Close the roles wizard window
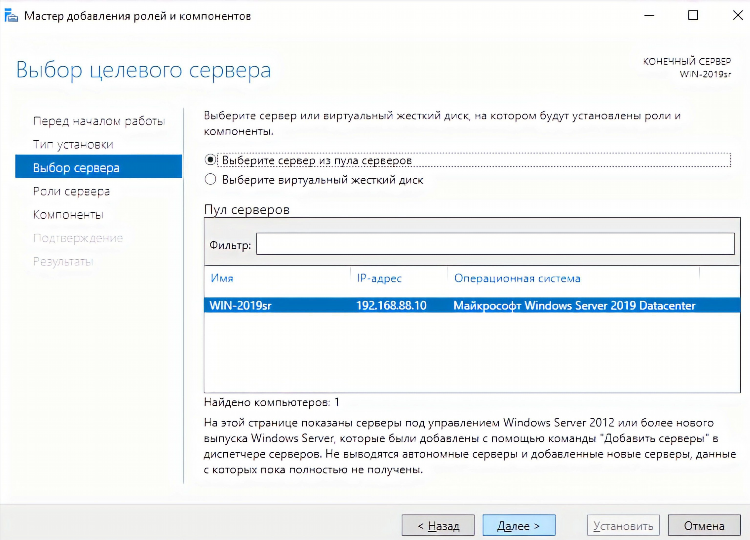Viewport: 750px width, 540px height. (x=738, y=15)
